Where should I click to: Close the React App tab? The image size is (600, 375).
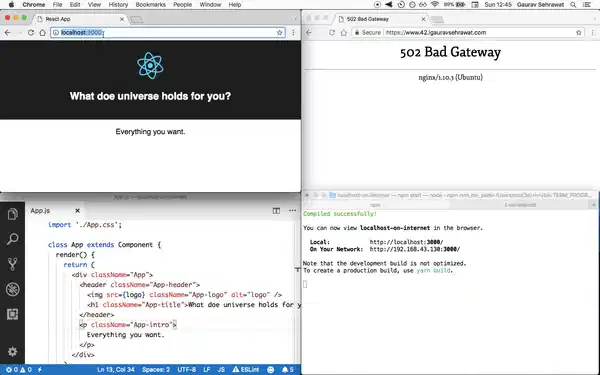[x=122, y=19]
